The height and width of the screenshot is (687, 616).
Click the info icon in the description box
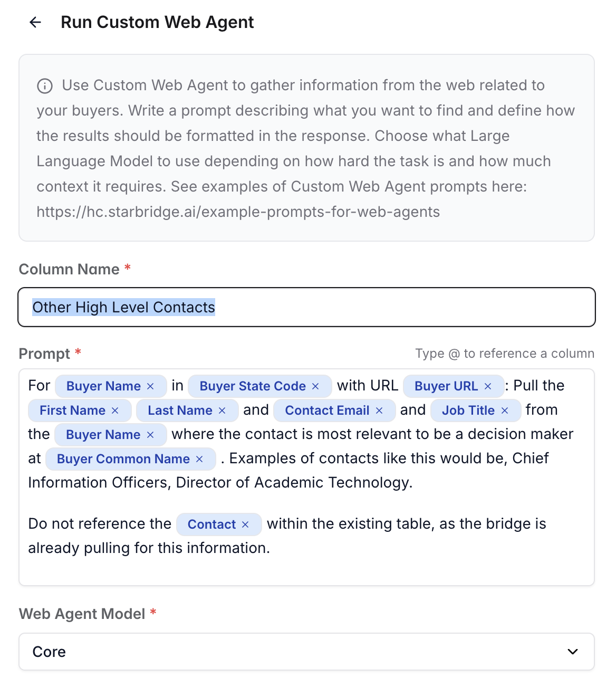pyautogui.click(x=45, y=85)
